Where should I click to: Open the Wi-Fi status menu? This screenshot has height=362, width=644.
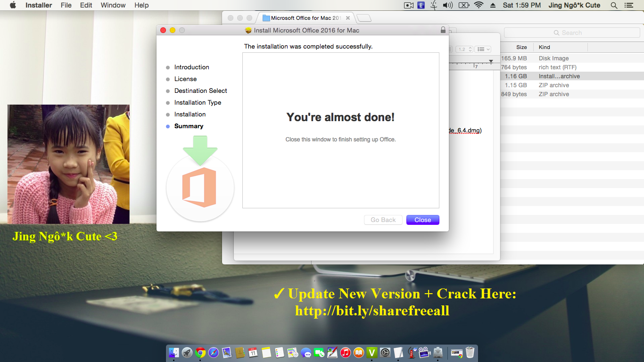479,5
